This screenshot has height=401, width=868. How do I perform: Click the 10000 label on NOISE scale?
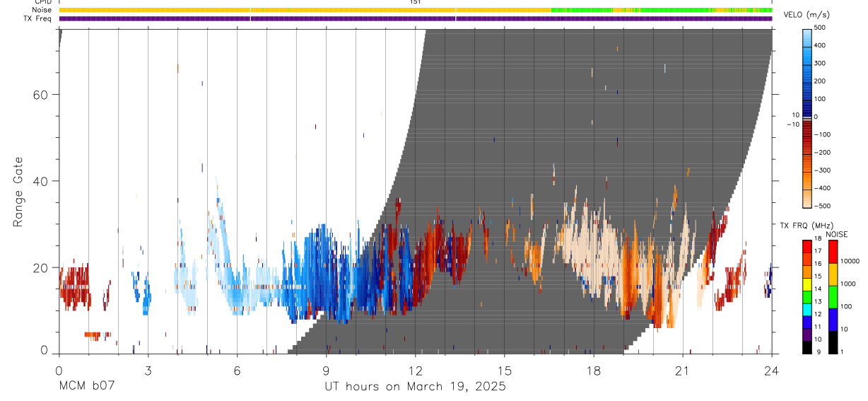[x=851, y=261]
